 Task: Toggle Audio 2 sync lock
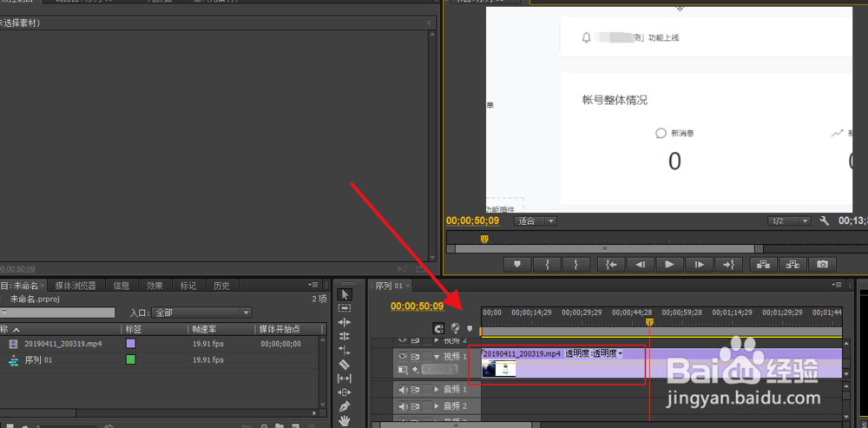[x=415, y=406]
